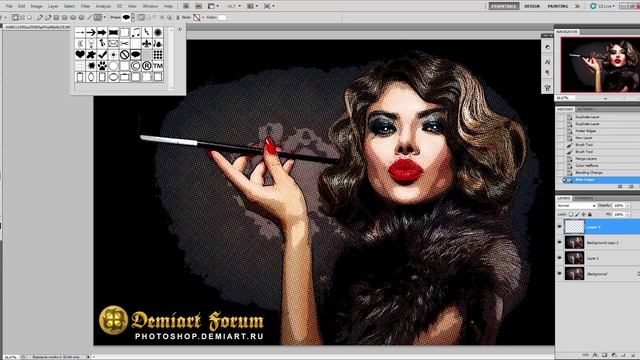The width and height of the screenshot is (640, 360).
Task: Open the Image menu
Action: pyautogui.click(x=36, y=6)
